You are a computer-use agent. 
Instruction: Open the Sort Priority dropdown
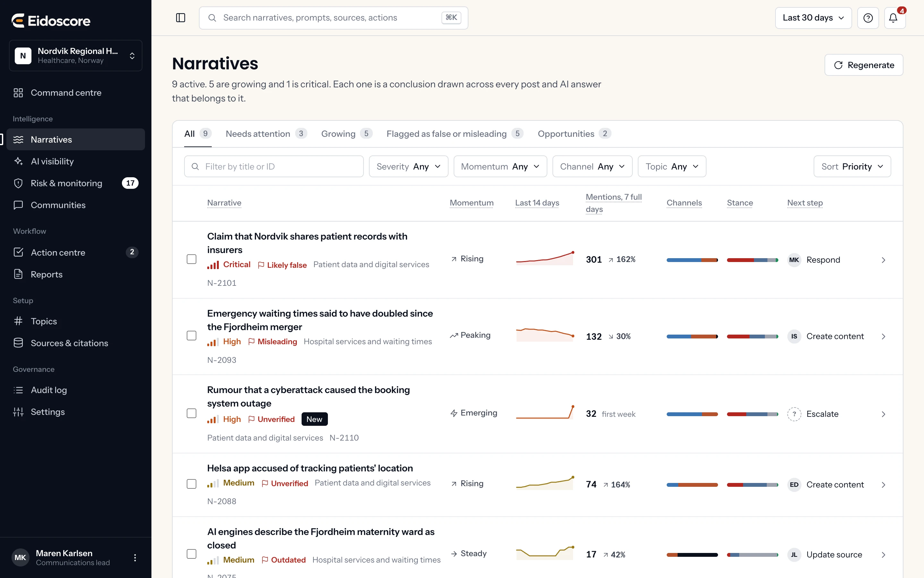click(852, 166)
